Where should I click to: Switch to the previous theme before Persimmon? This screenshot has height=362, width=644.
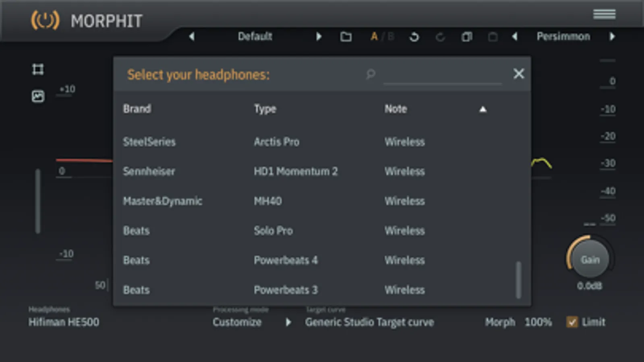click(515, 37)
